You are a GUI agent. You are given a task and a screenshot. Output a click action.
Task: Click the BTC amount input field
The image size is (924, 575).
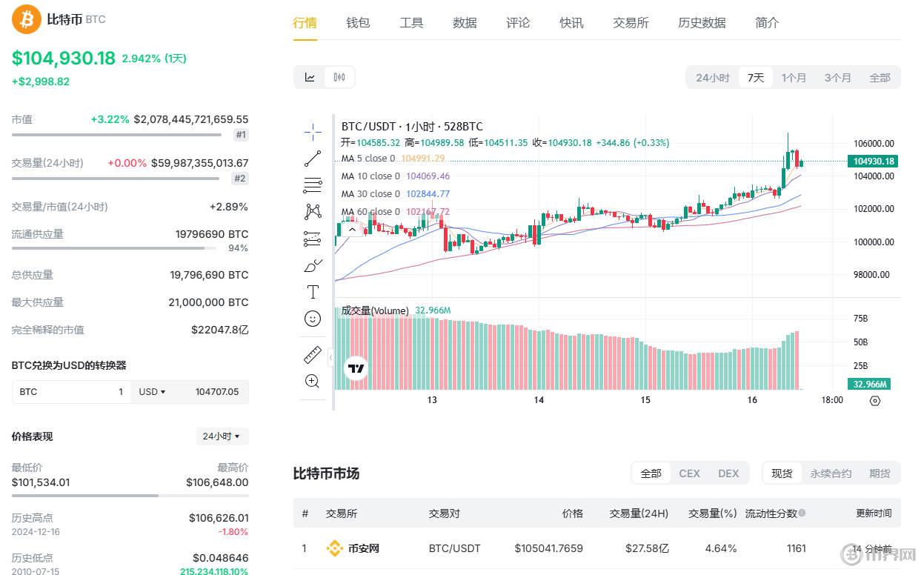(x=70, y=392)
